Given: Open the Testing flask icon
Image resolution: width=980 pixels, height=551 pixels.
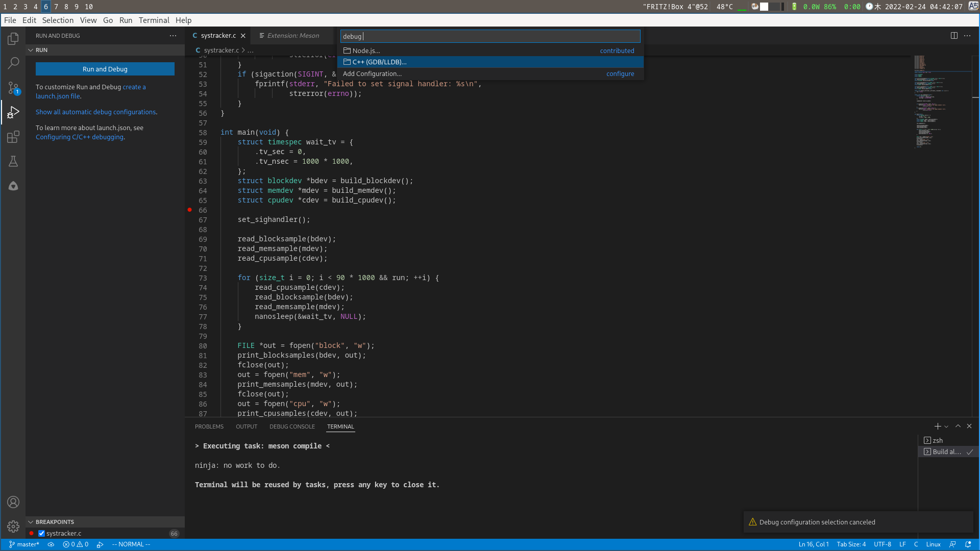Looking at the screenshot, I should point(13,161).
